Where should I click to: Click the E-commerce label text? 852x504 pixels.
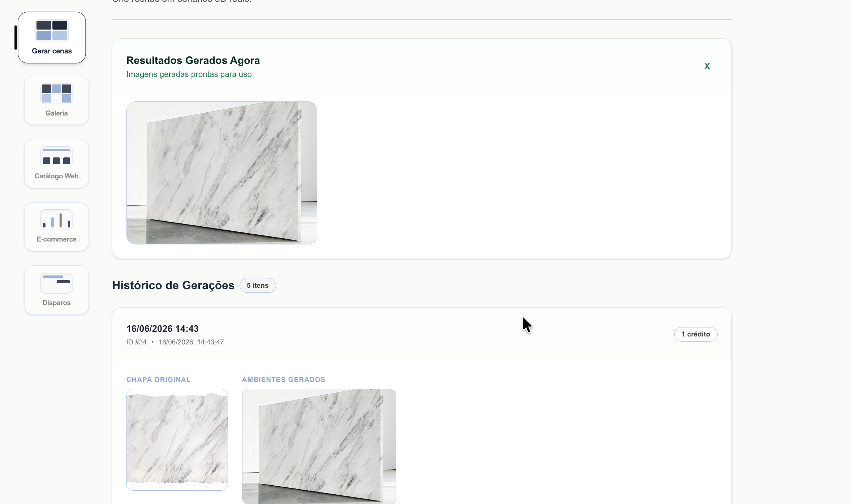(56, 239)
